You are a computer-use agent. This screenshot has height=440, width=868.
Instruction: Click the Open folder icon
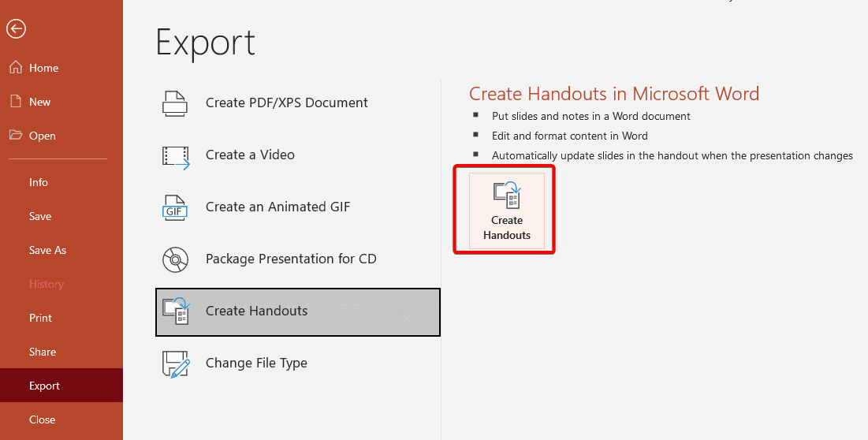(16, 135)
